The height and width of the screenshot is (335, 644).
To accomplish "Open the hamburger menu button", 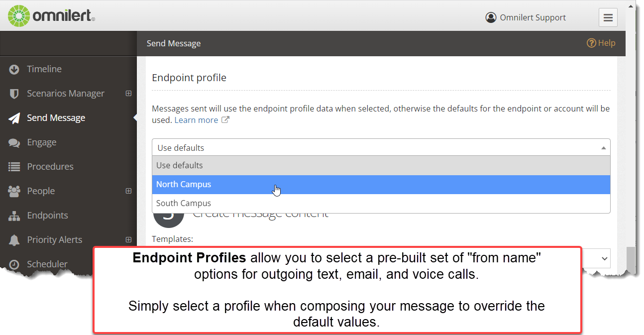I will click(x=608, y=17).
